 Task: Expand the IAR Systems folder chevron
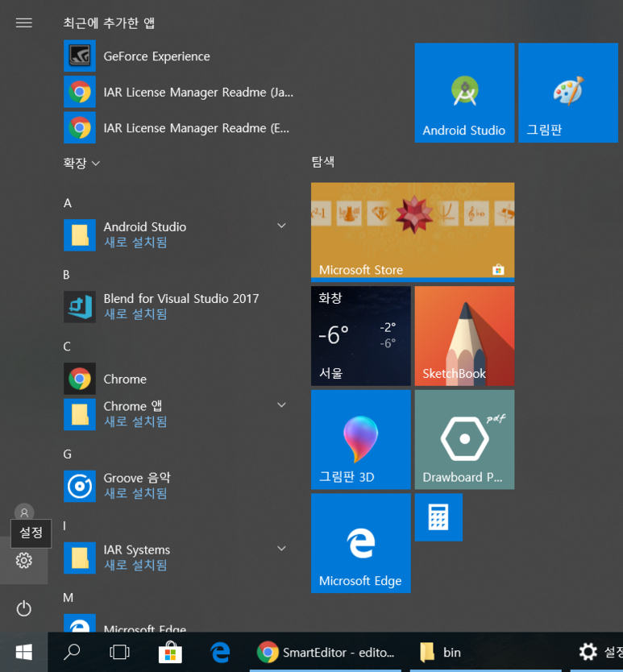pos(281,549)
